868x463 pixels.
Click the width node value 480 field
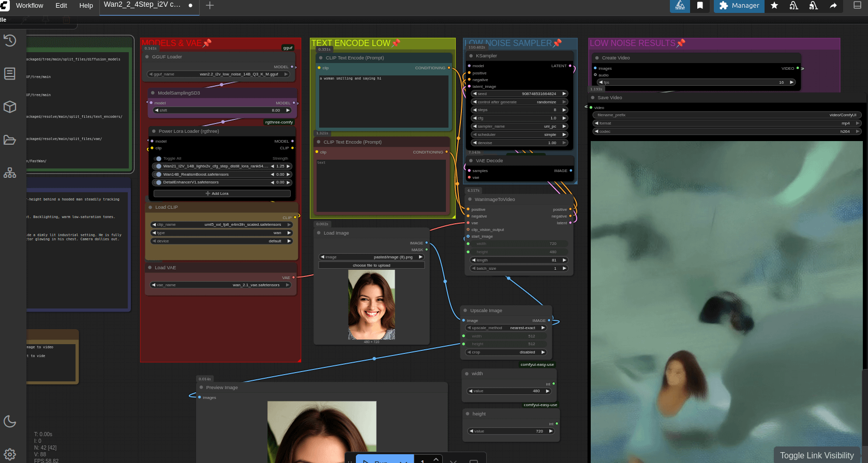click(x=509, y=391)
